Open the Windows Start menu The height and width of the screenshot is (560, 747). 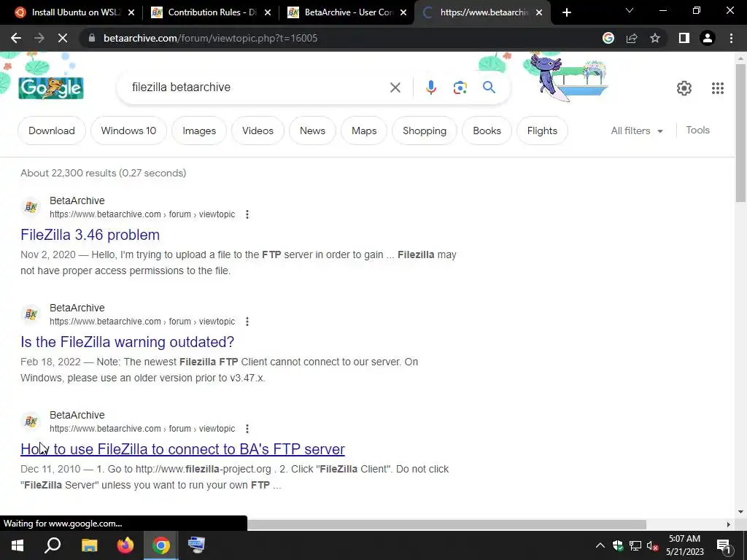point(18,545)
